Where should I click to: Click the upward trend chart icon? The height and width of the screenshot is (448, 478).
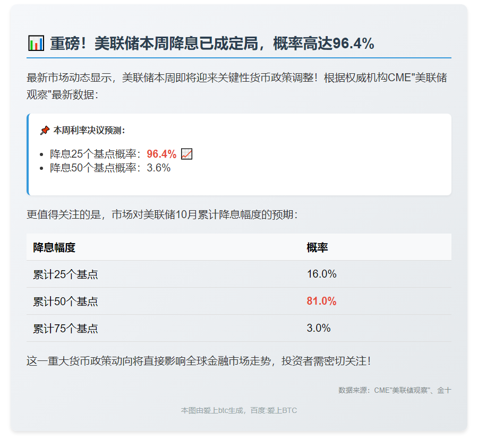point(186,154)
